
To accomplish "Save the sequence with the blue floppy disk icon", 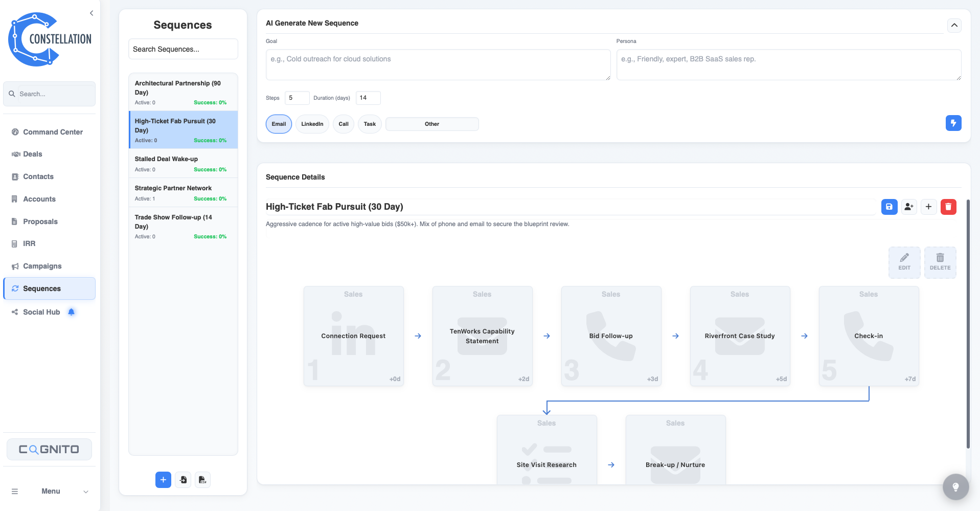I will click(x=889, y=207).
